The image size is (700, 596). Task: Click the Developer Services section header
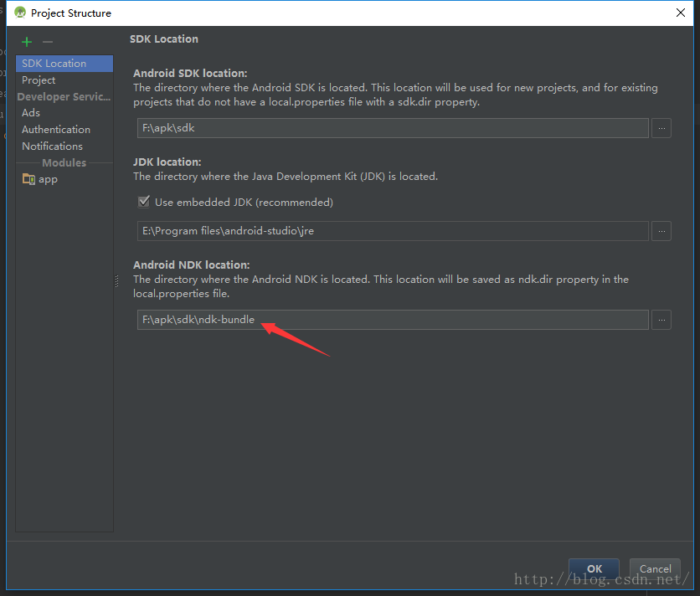coord(64,97)
